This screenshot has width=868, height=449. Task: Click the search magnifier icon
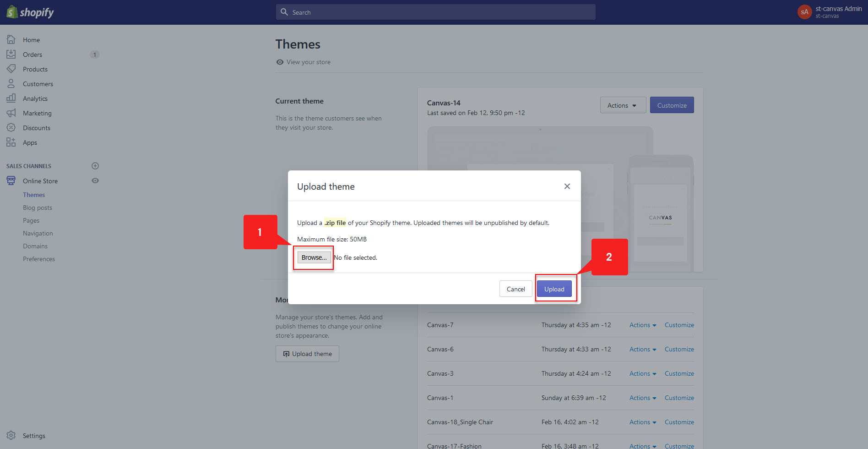(x=284, y=12)
